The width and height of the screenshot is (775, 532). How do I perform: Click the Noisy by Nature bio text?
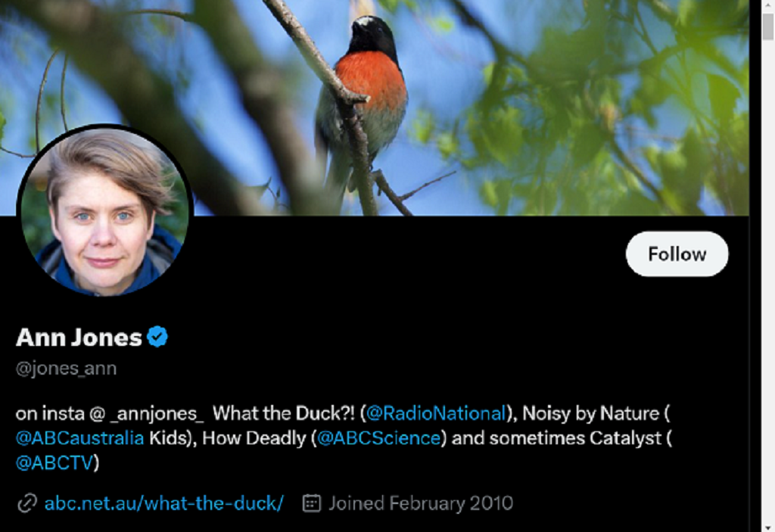pyautogui.click(x=590, y=414)
